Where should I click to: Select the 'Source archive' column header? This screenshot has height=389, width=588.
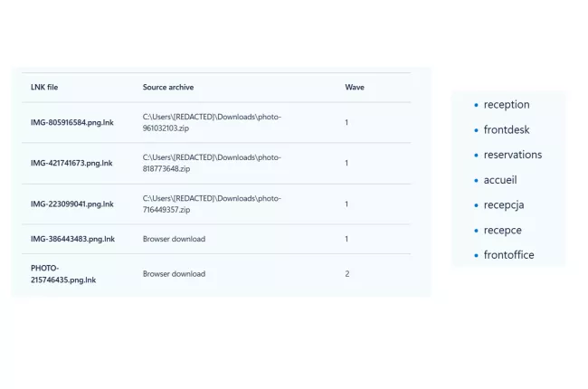[168, 87]
